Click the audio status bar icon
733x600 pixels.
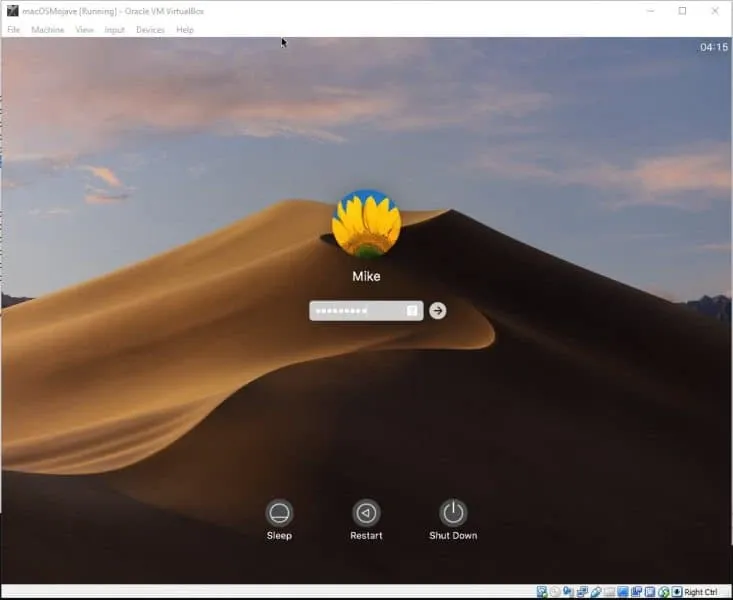coord(568,592)
